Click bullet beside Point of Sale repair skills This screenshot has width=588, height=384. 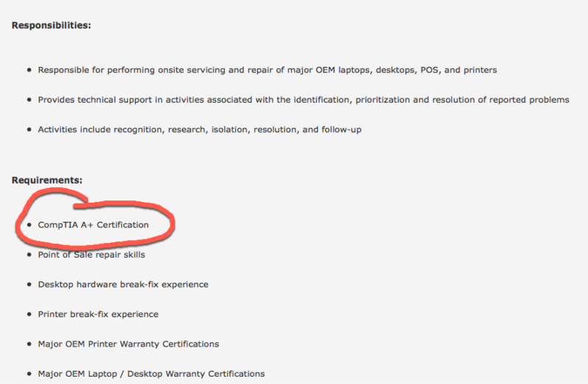tap(29, 255)
